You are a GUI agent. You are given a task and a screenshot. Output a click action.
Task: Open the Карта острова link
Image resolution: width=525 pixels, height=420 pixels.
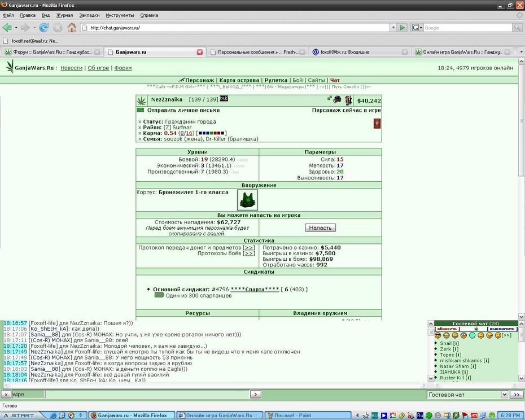coord(239,80)
